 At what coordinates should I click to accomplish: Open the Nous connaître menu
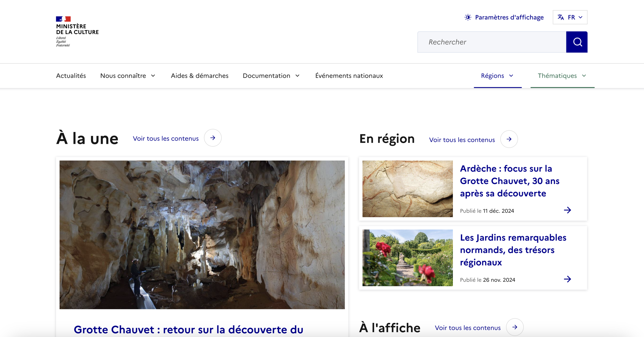click(128, 76)
